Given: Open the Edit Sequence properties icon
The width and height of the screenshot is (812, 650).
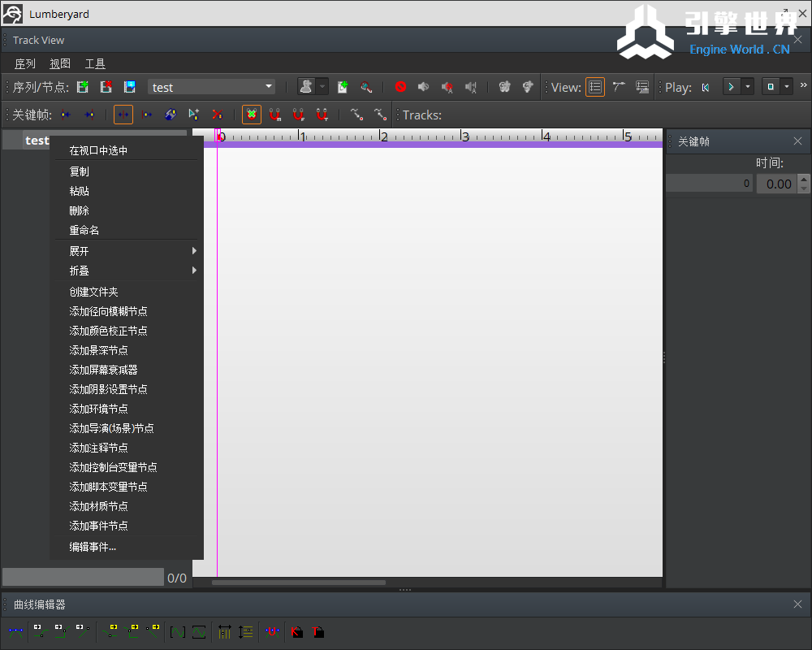Looking at the screenshot, I should coord(129,87).
